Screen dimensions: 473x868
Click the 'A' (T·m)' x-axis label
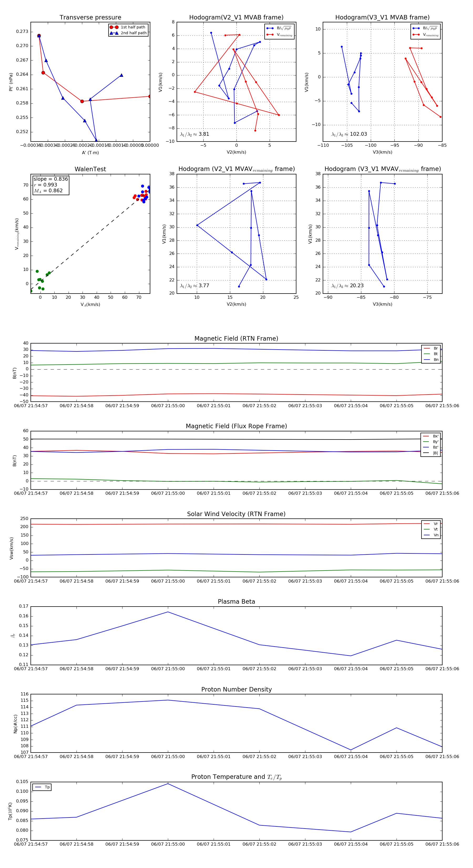click(90, 153)
